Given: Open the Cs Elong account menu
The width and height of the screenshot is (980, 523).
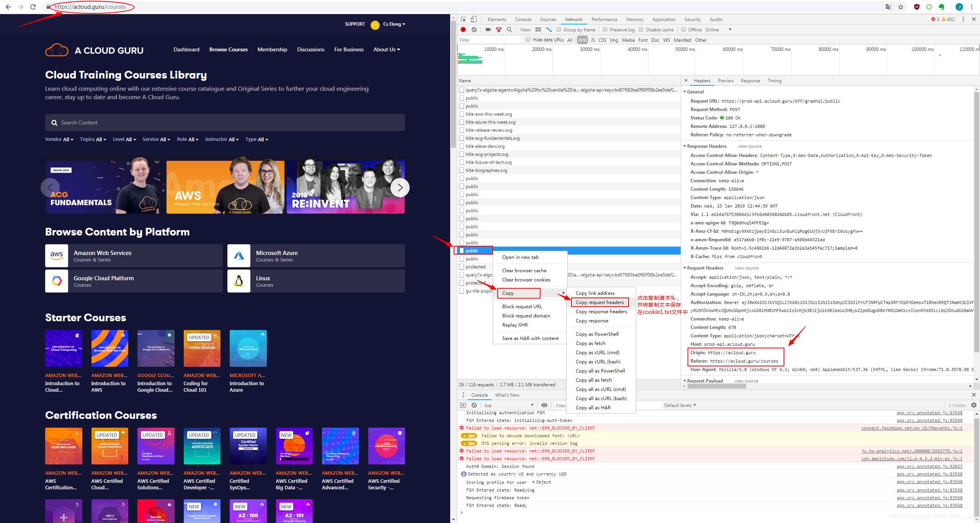Looking at the screenshot, I should [x=394, y=24].
